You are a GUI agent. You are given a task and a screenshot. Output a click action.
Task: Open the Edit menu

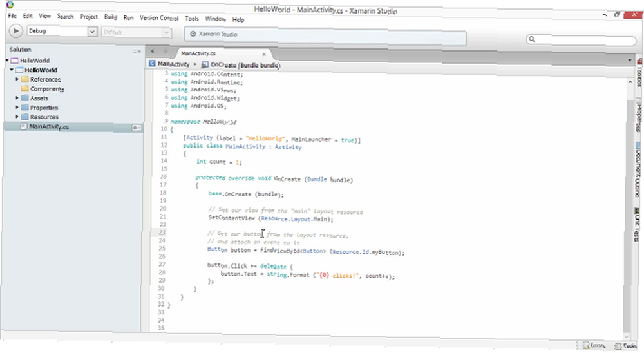28,15
